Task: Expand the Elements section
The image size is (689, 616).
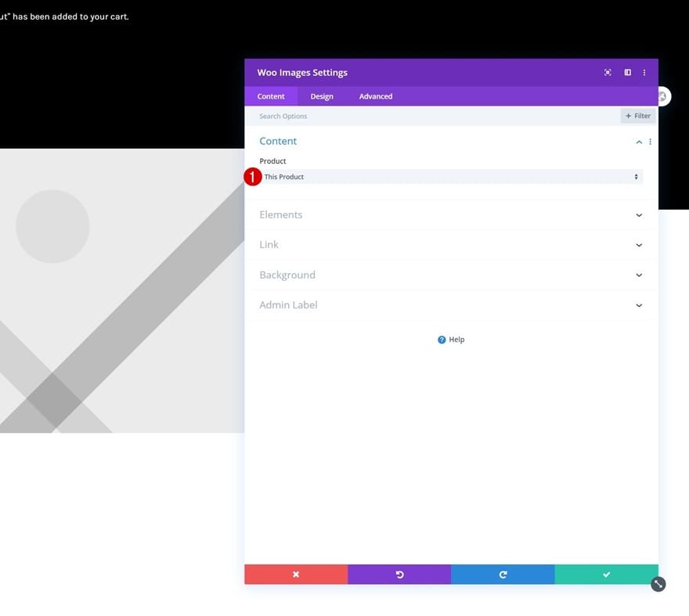Action: point(451,214)
